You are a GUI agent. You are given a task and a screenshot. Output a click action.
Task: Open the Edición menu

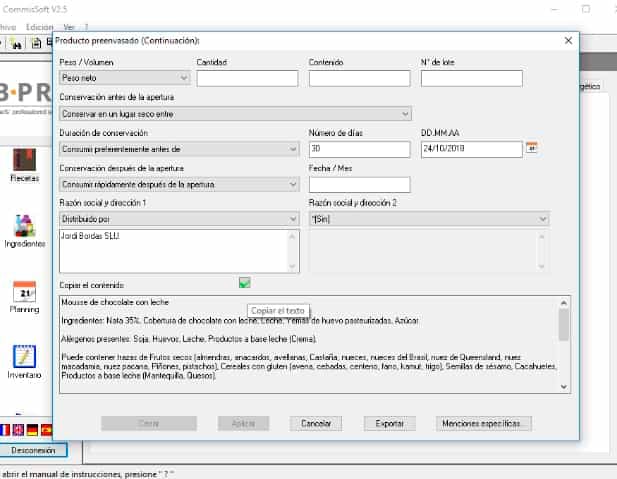[39, 26]
